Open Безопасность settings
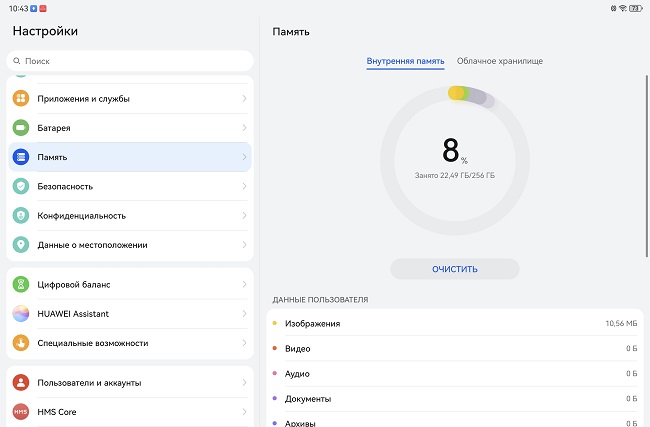The height and width of the screenshot is (427, 650). (x=130, y=186)
